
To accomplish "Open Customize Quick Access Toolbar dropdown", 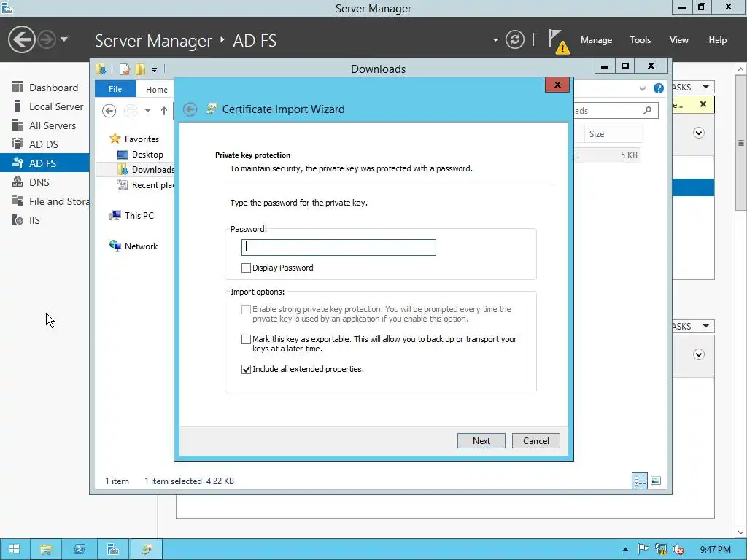I will 155,70.
